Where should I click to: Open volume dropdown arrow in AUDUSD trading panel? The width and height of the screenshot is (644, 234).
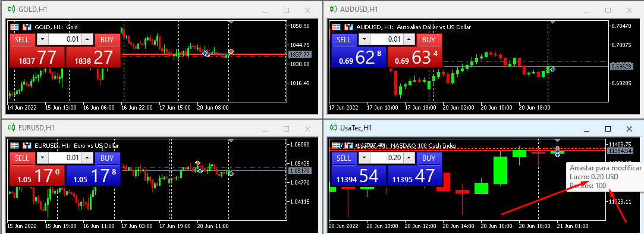(x=365, y=39)
